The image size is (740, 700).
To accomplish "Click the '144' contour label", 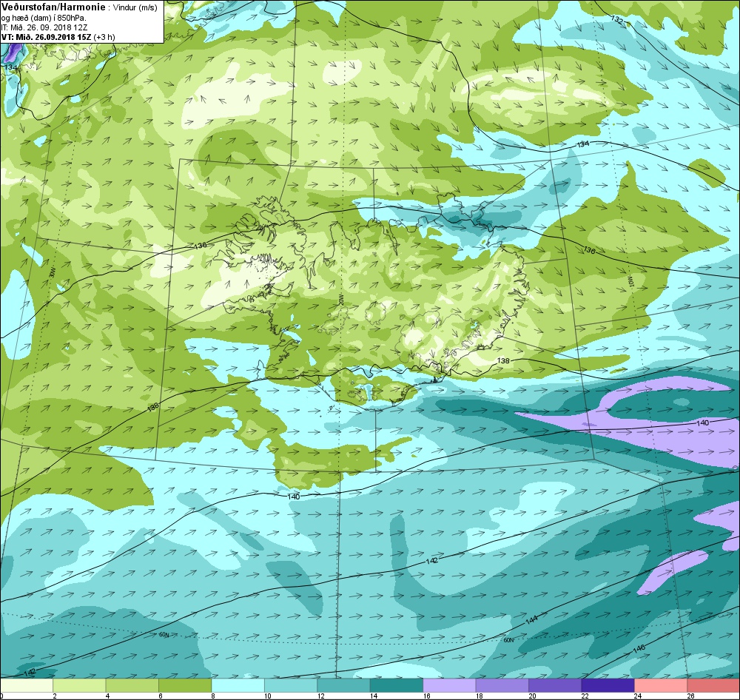I will pos(531,620).
